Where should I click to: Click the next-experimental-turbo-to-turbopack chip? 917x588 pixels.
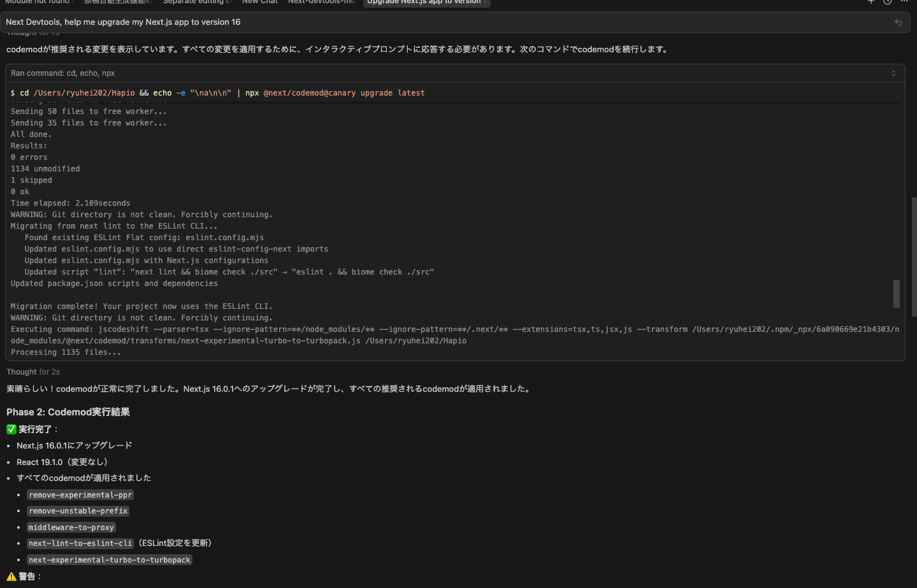pyautogui.click(x=109, y=559)
